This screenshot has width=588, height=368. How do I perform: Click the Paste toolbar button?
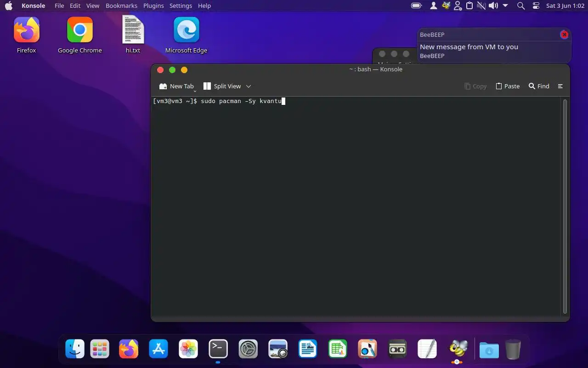click(508, 86)
